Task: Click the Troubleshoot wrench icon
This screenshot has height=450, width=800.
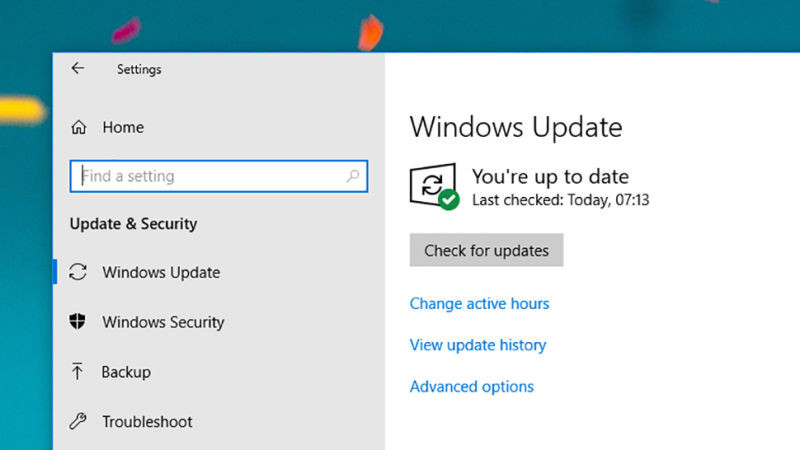Action: coord(78,421)
